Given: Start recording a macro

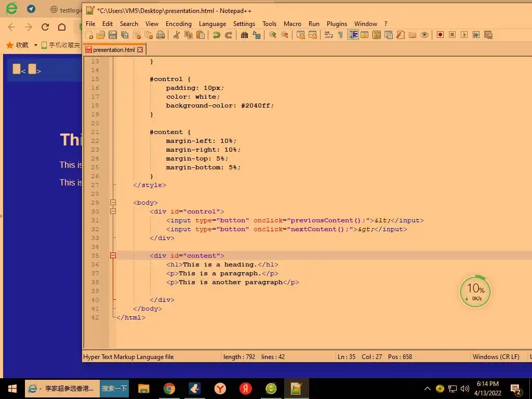Looking at the screenshot, I should pos(441,35).
